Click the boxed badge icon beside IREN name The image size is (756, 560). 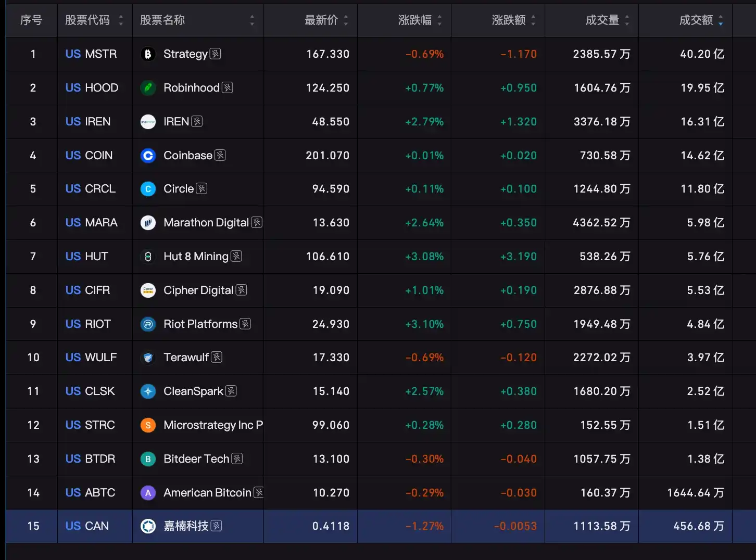(x=197, y=121)
